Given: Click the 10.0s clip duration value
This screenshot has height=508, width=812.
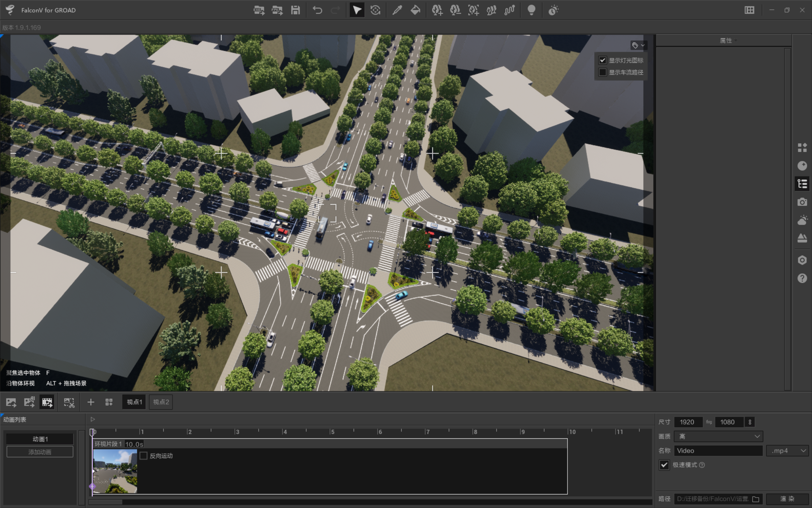Looking at the screenshot, I should coord(134,444).
